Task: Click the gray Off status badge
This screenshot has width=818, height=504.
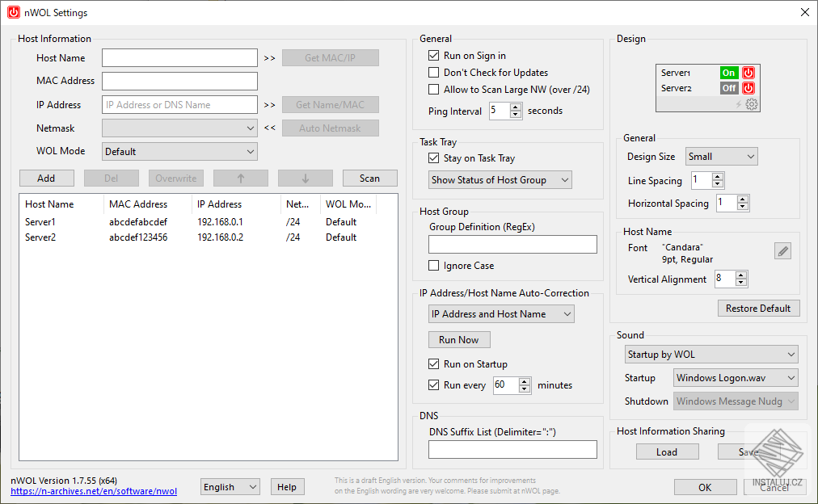Action: [729, 88]
